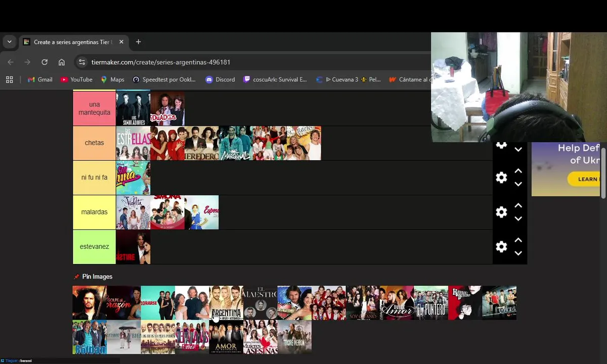Move estevanez tier up
607x364 pixels.
518,240
